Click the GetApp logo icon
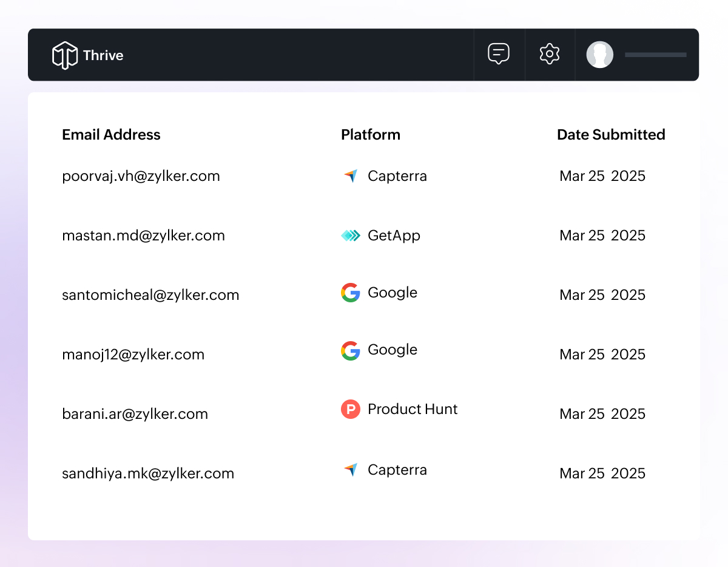This screenshot has width=728, height=567. pyautogui.click(x=351, y=236)
